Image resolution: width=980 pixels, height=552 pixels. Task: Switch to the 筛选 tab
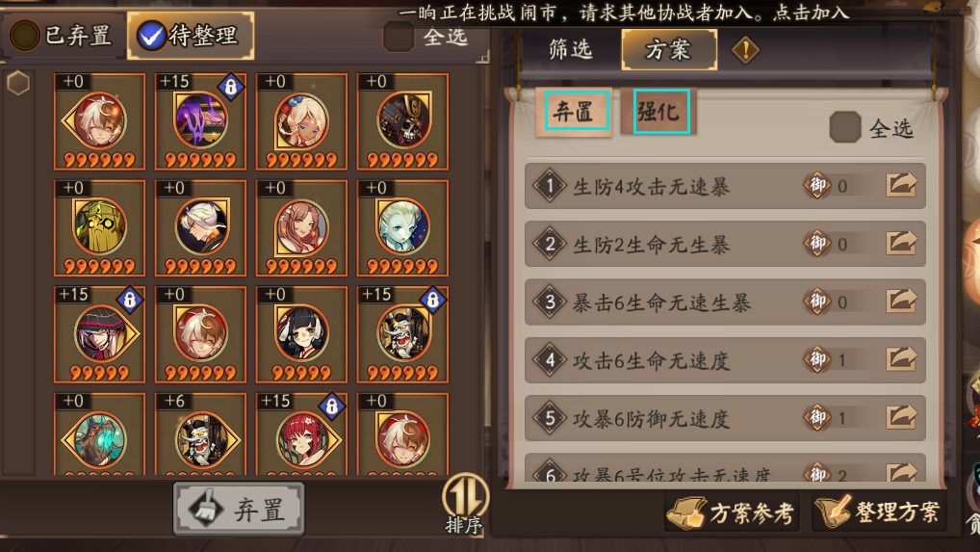570,49
